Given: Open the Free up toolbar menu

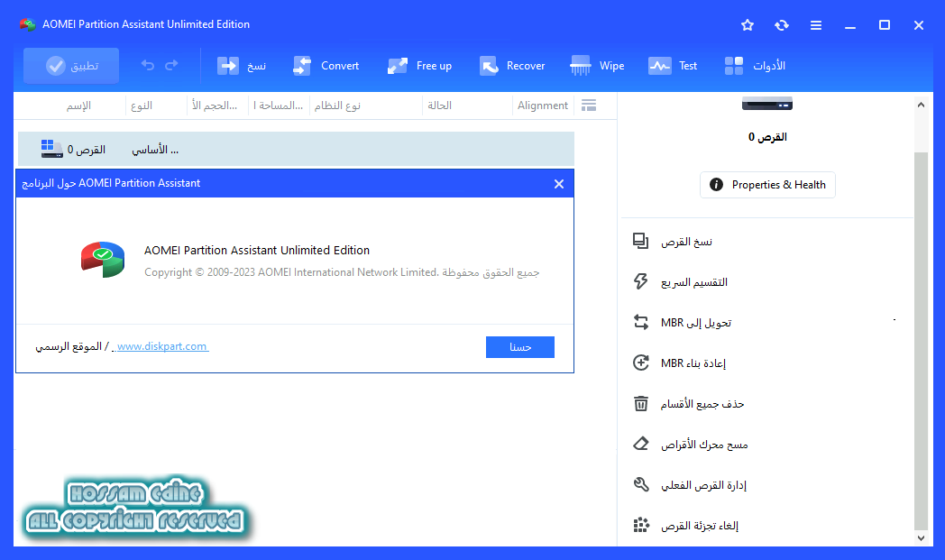Looking at the screenshot, I should [x=419, y=66].
